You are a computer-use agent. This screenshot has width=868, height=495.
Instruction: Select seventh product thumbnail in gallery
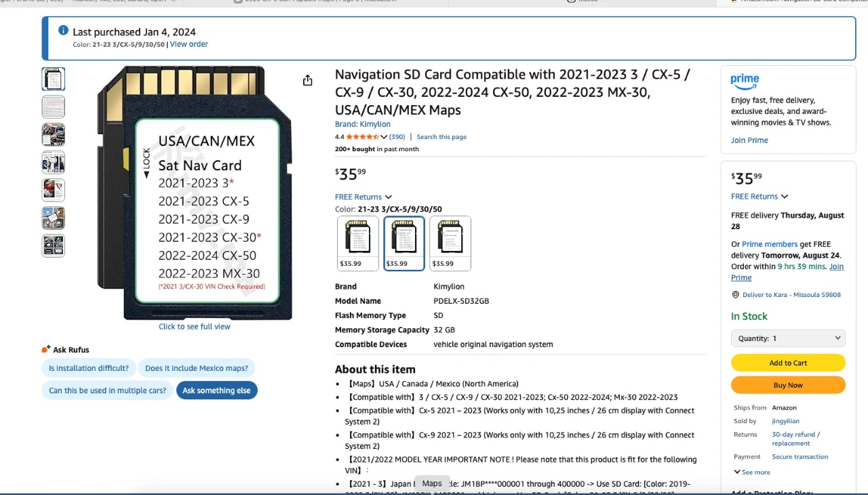pyautogui.click(x=54, y=245)
